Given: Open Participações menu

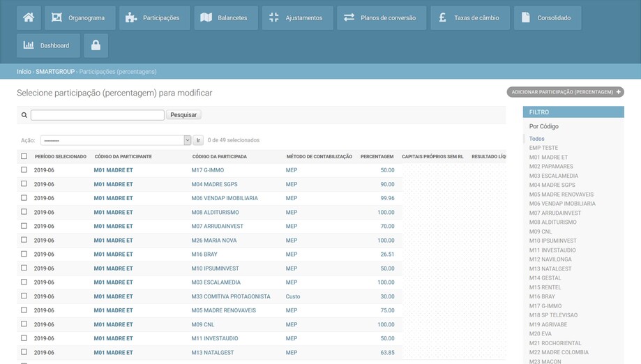Looking at the screenshot, I should [x=155, y=17].
